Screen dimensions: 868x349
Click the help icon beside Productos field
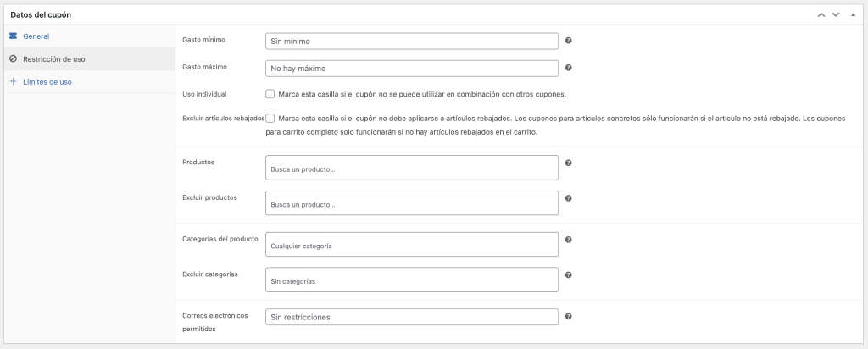pos(568,163)
